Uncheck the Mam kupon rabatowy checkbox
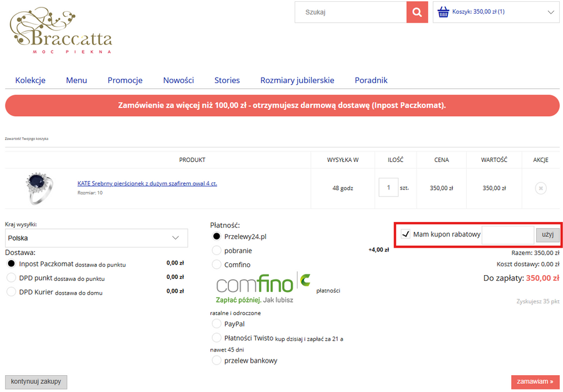Screen dimensions: 563x392 405,234
